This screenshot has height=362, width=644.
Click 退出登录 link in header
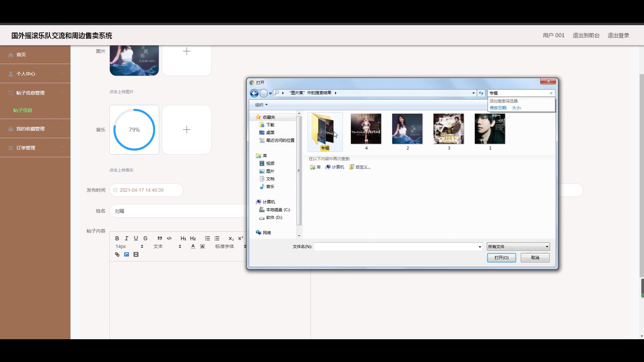(618, 36)
